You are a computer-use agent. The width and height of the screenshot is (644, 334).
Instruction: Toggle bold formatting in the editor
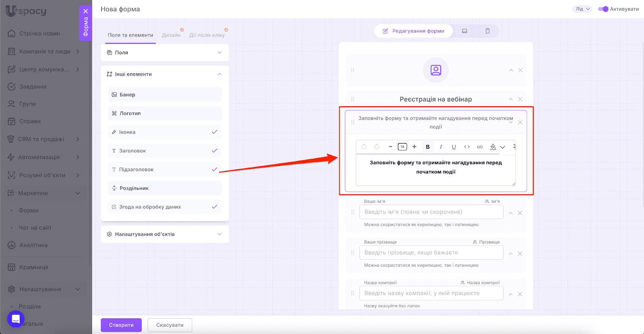click(428, 147)
